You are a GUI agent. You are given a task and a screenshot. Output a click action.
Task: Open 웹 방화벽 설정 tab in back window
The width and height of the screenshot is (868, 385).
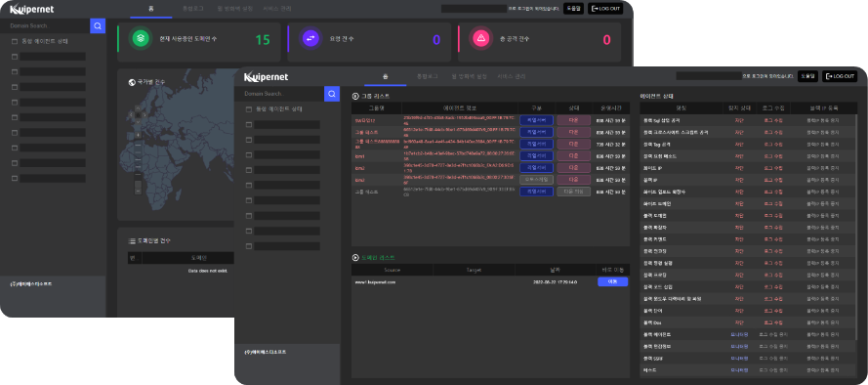click(x=236, y=9)
